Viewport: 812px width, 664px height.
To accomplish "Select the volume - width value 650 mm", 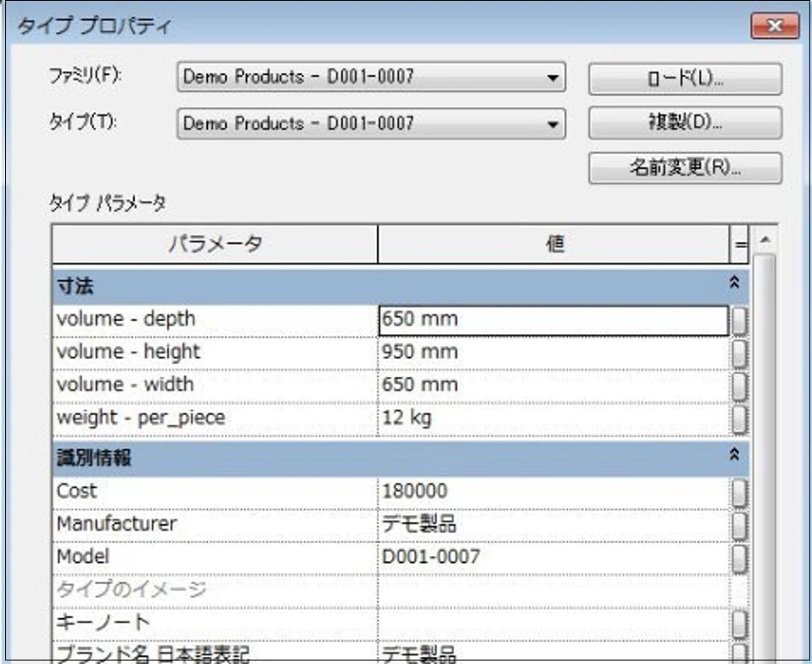I will click(554, 386).
